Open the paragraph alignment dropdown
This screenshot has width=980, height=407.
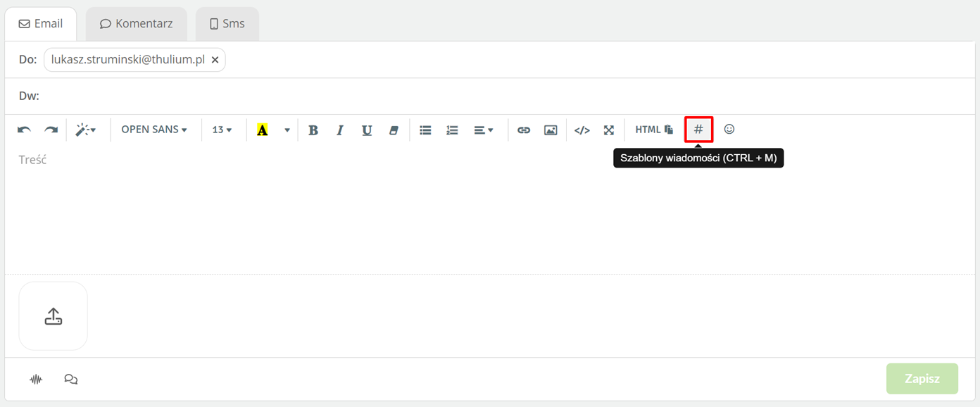(x=484, y=130)
